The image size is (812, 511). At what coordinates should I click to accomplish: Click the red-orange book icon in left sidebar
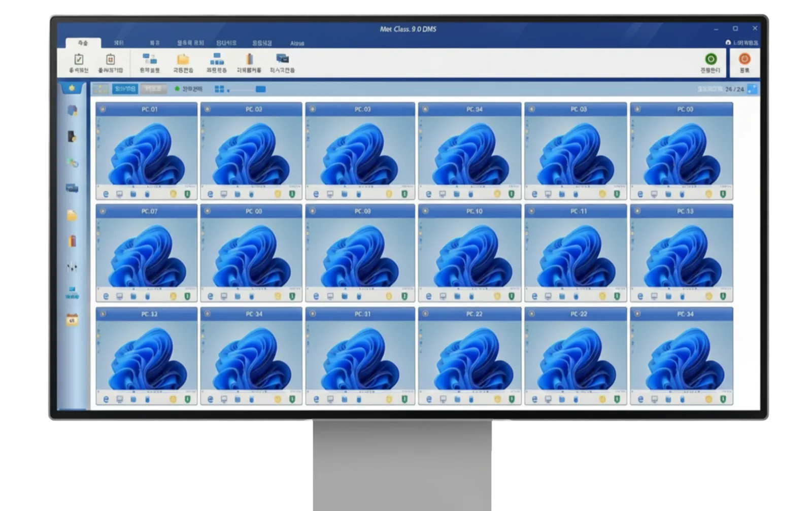tap(72, 241)
